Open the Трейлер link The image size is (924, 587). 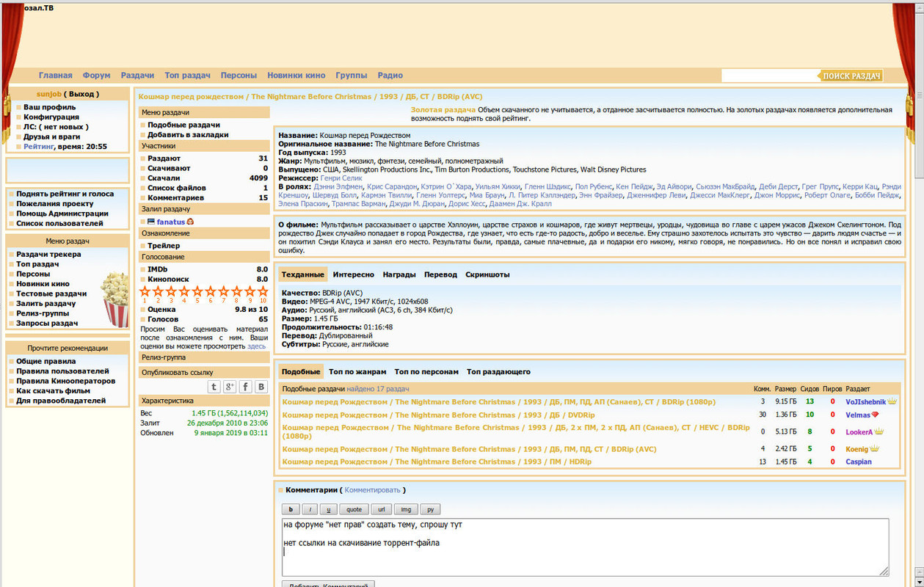pos(164,246)
